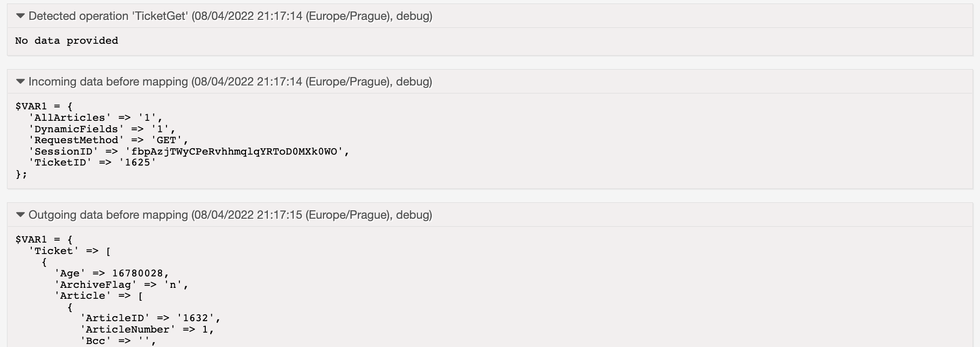Click the Incoming data before mapping header

click(230, 82)
